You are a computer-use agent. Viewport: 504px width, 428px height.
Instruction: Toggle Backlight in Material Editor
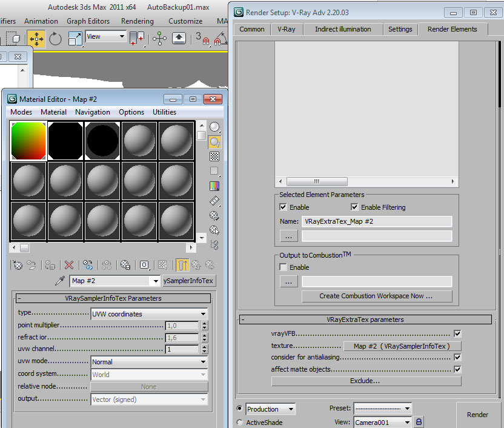[214, 142]
